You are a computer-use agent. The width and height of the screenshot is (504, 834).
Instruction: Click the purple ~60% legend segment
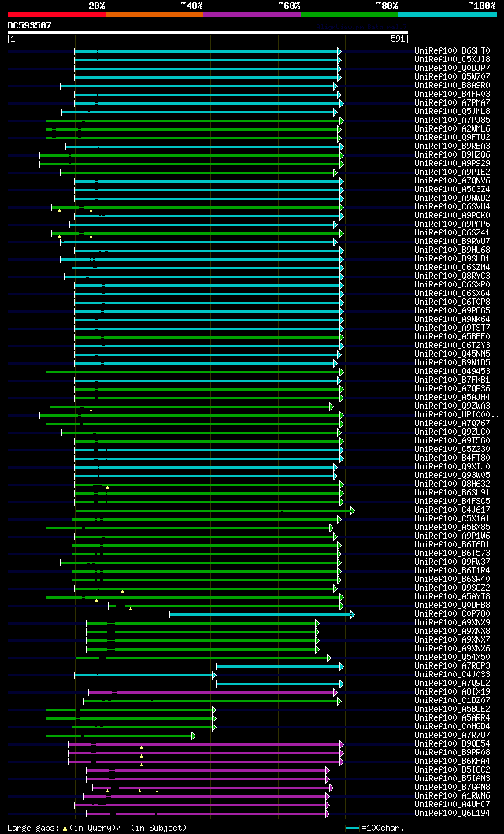(252, 14)
